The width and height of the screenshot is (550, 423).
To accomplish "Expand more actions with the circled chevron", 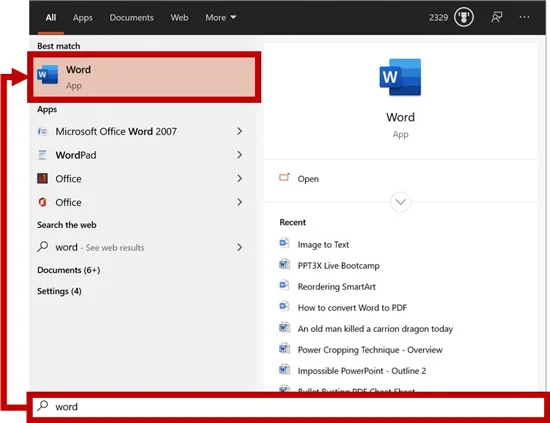I will (400, 202).
